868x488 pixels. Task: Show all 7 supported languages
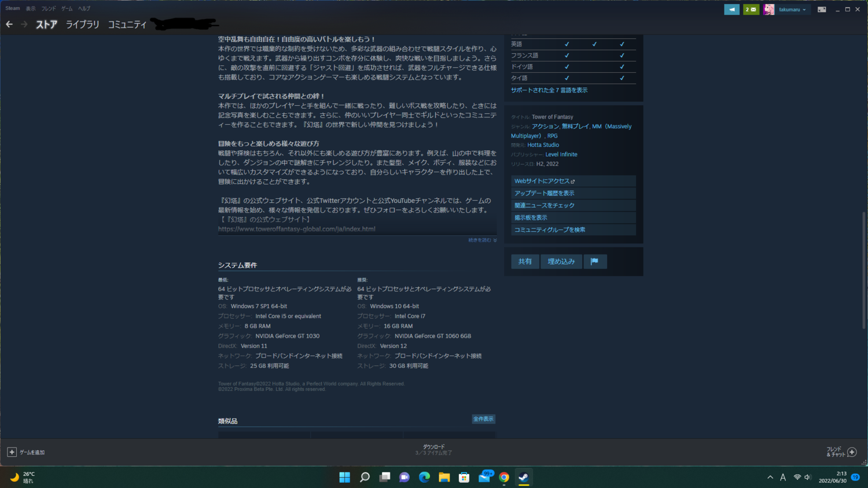[x=549, y=90]
